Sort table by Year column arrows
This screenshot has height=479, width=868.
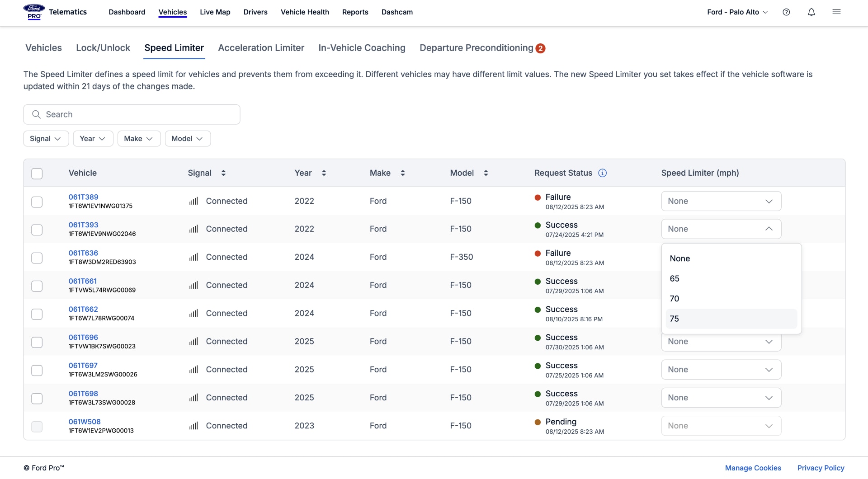pos(324,173)
